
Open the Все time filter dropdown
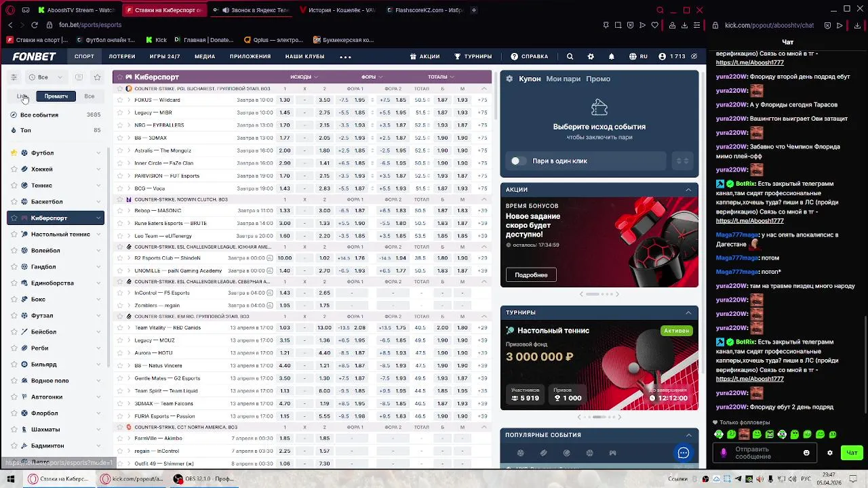[46, 77]
